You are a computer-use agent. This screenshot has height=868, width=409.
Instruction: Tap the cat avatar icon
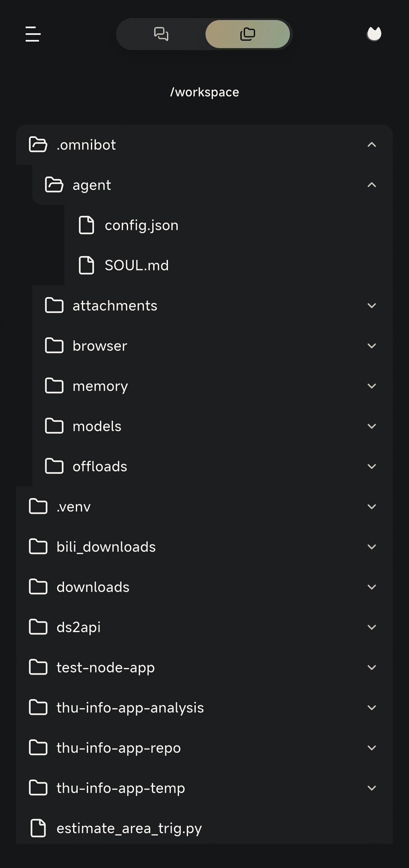coord(374,34)
